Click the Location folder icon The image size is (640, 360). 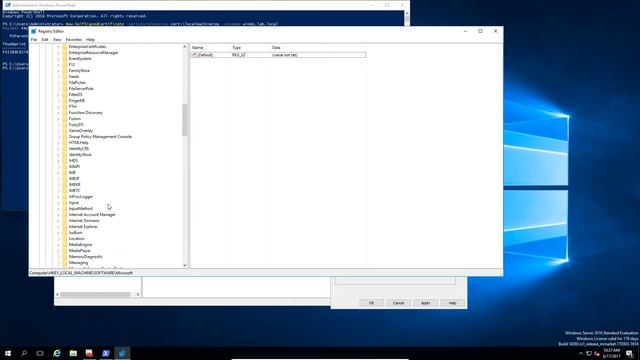pyautogui.click(x=64, y=238)
